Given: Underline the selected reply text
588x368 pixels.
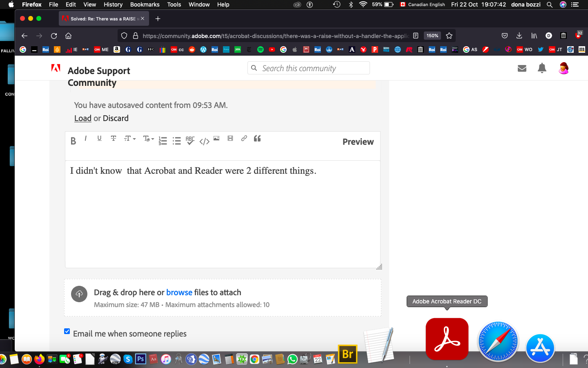Looking at the screenshot, I should coord(99,138).
